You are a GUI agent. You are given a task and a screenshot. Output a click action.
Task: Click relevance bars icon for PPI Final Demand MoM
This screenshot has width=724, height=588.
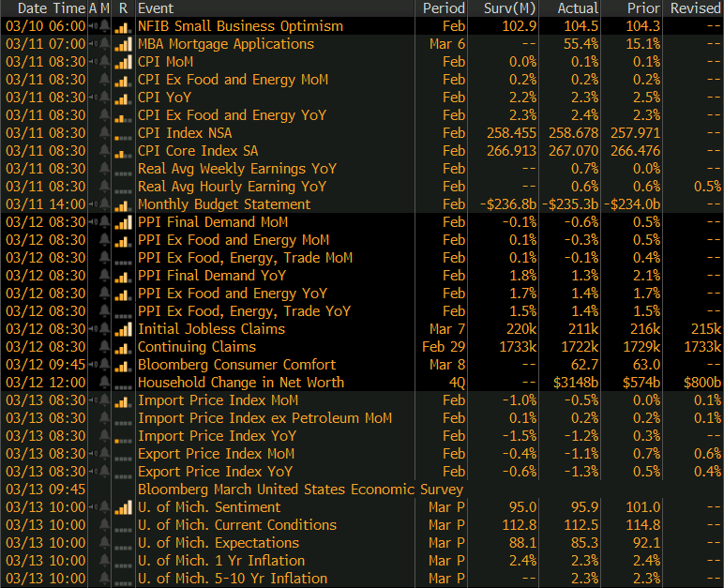pyautogui.click(x=123, y=222)
